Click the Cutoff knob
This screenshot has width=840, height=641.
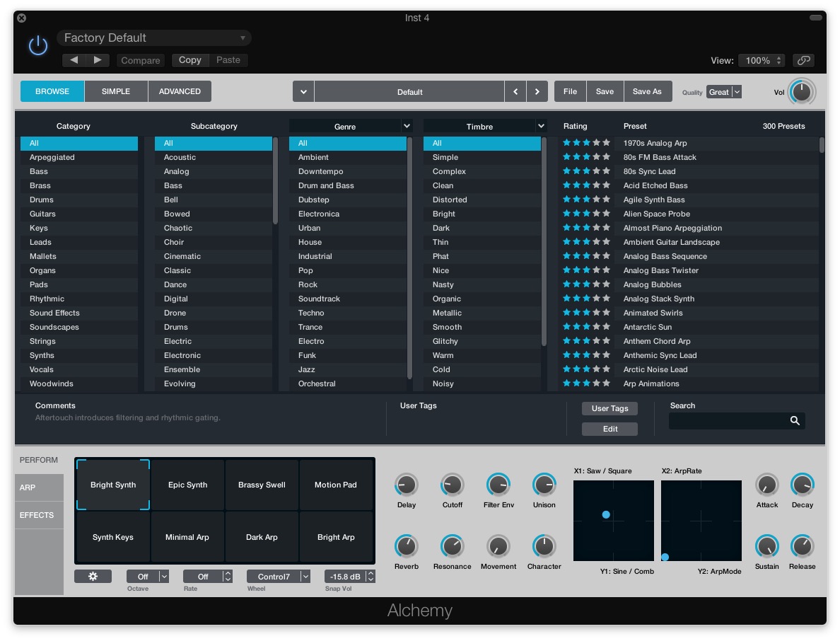(452, 485)
